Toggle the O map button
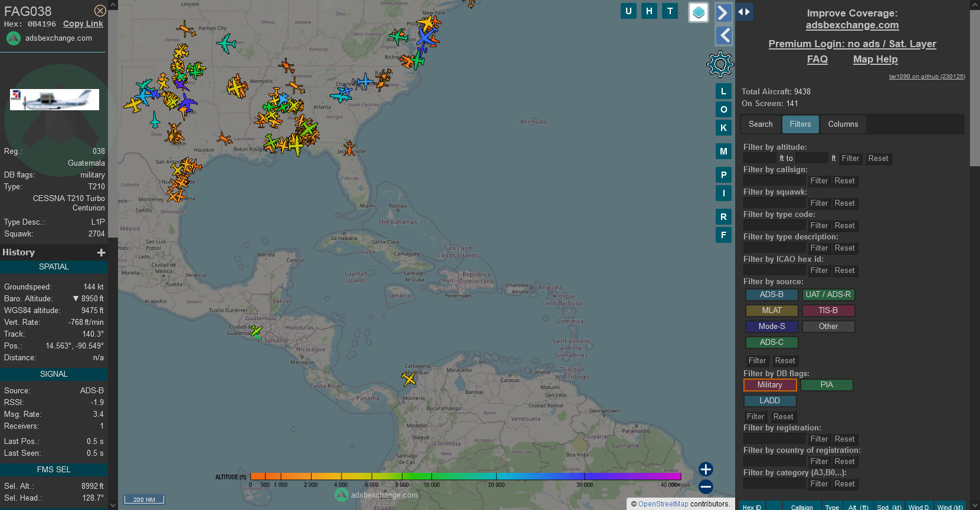980x510 pixels. pyautogui.click(x=723, y=110)
